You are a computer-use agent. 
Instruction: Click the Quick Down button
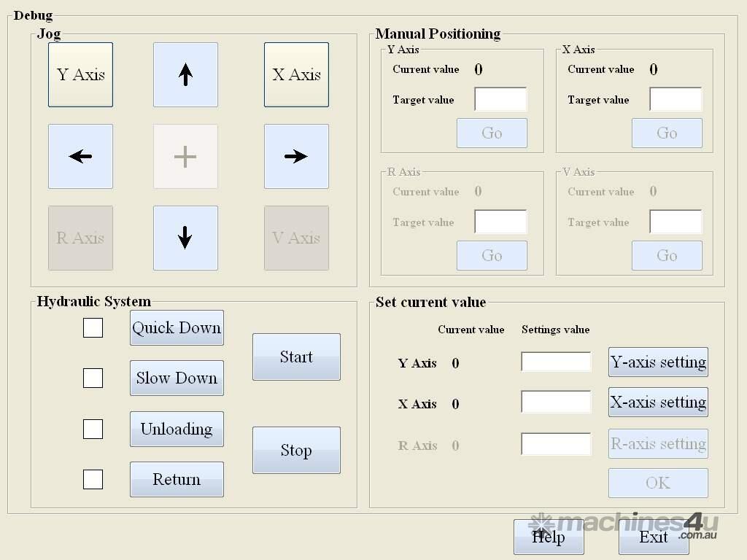click(177, 327)
